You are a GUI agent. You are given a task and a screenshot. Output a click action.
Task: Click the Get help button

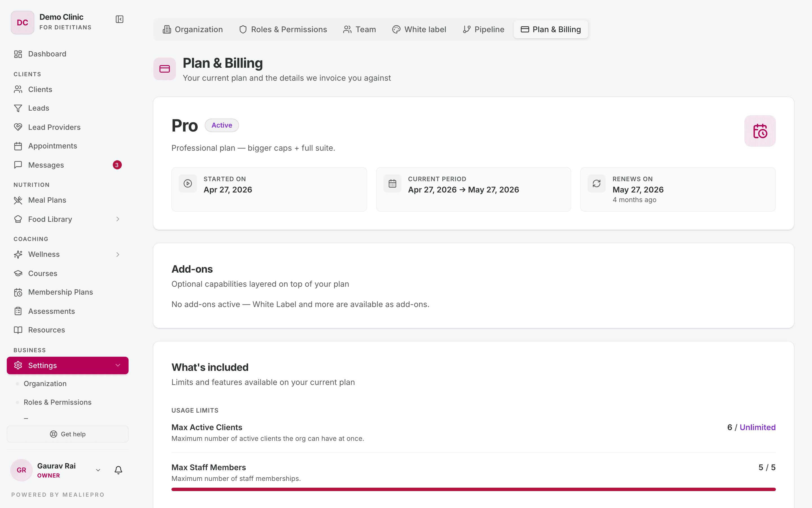coord(68,434)
